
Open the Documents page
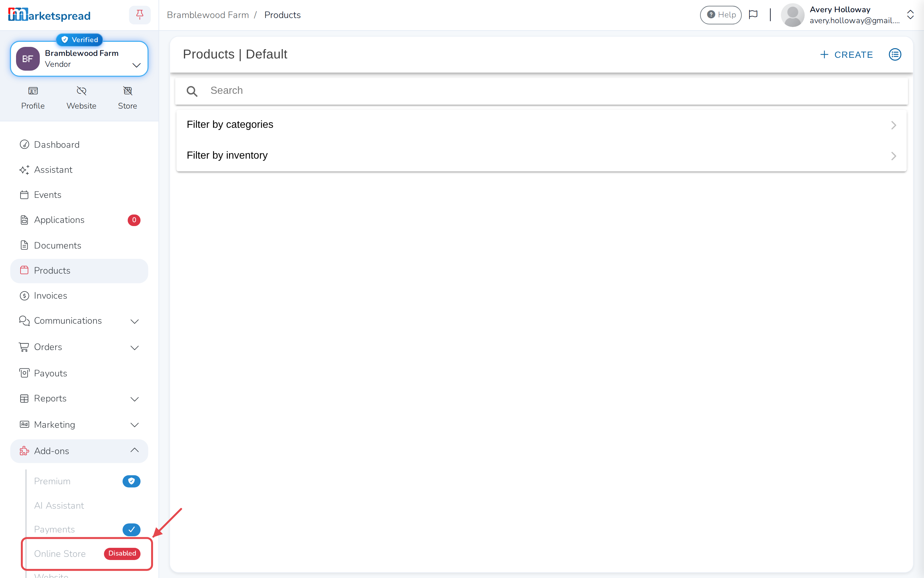tap(80, 245)
